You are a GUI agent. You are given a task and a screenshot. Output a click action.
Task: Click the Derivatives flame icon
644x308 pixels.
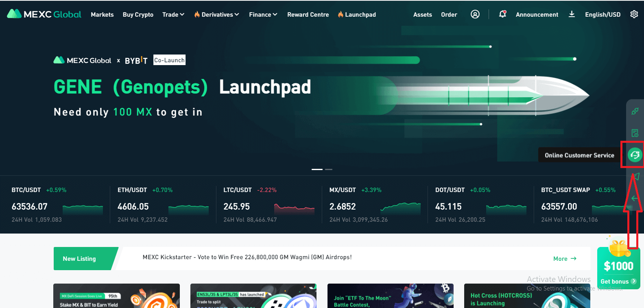coord(197,14)
